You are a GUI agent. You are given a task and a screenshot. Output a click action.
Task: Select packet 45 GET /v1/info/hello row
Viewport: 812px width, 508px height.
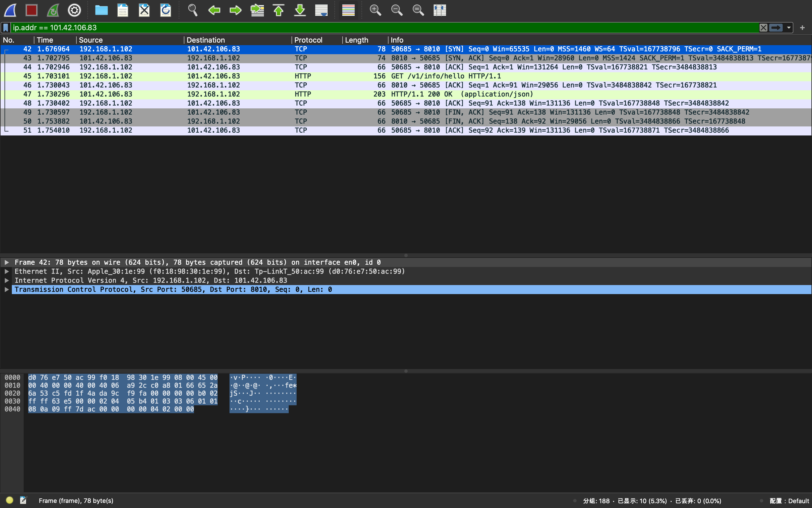click(x=406, y=76)
